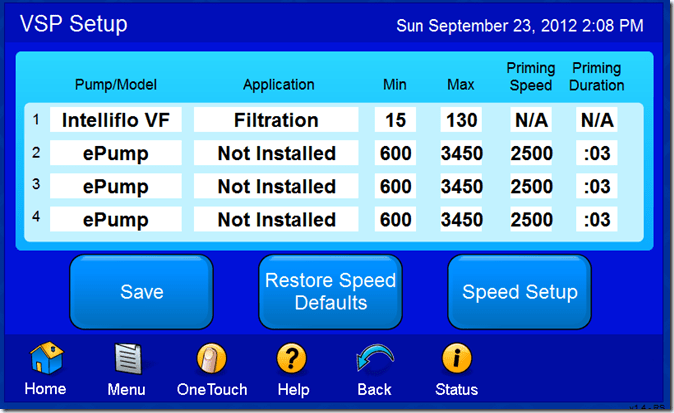Click Restore Speed Defaults button

(x=331, y=292)
